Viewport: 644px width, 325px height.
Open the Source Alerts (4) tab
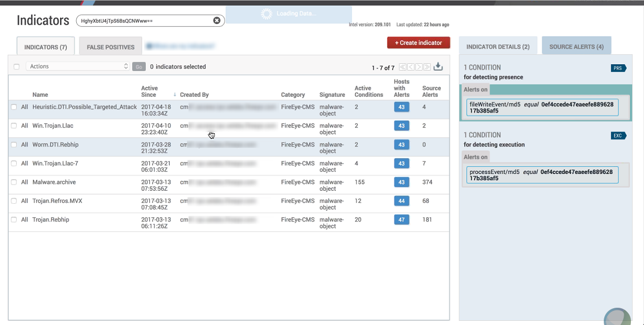coord(577,47)
